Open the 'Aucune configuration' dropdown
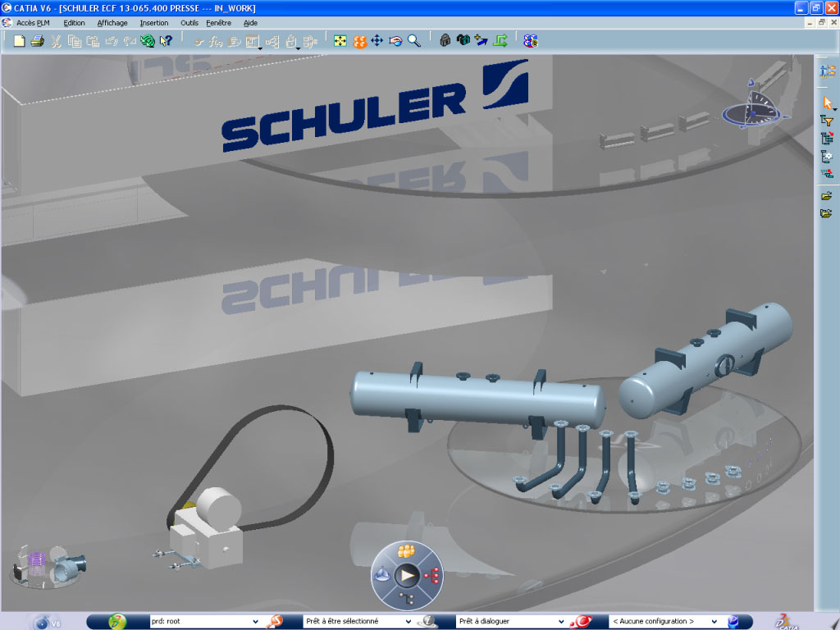 [x=714, y=622]
